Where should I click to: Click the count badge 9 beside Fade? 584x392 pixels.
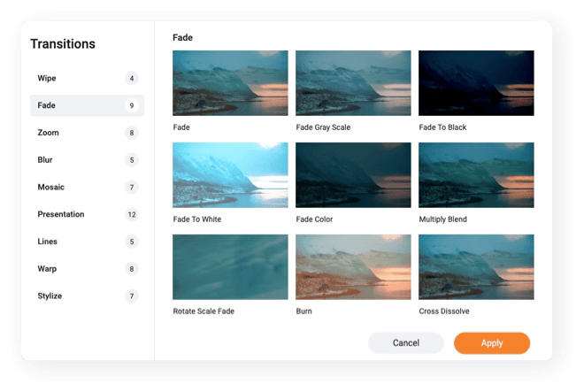(x=132, y=105)
